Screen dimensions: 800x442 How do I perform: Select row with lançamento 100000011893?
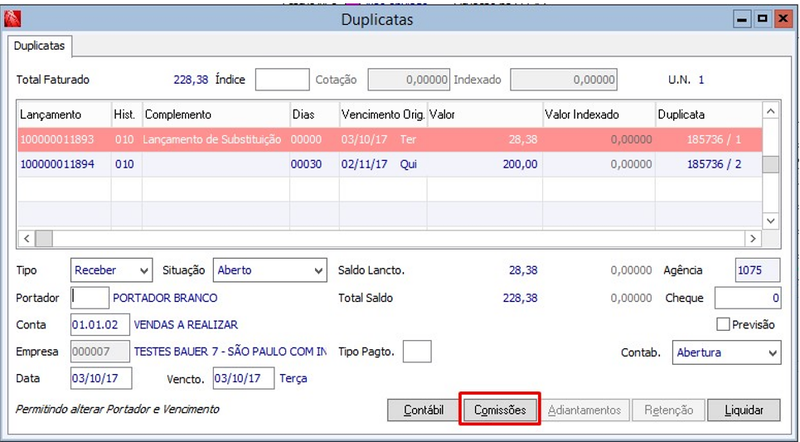[x=390, y=139]
